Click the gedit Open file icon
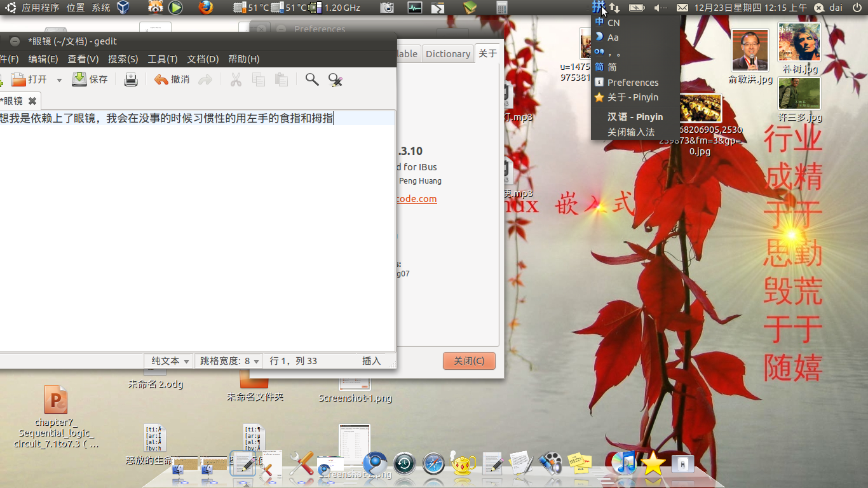868x488 pixels. (18, 79)
